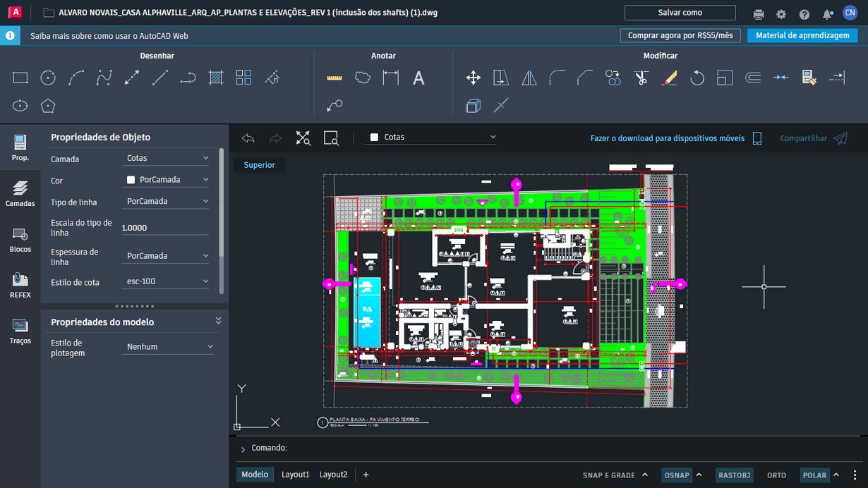Collapse Propriedades do modelo section
Image resolution: width=868 pixels, height=488 pixels.
pos(218,321)
